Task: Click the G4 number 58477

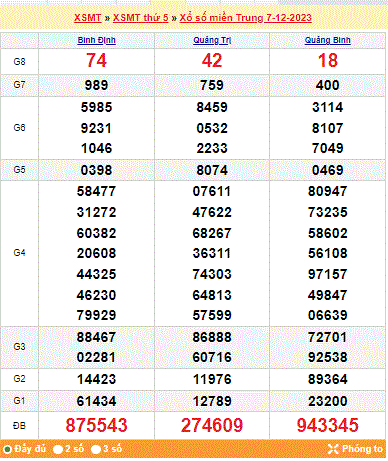Action: 96,191
